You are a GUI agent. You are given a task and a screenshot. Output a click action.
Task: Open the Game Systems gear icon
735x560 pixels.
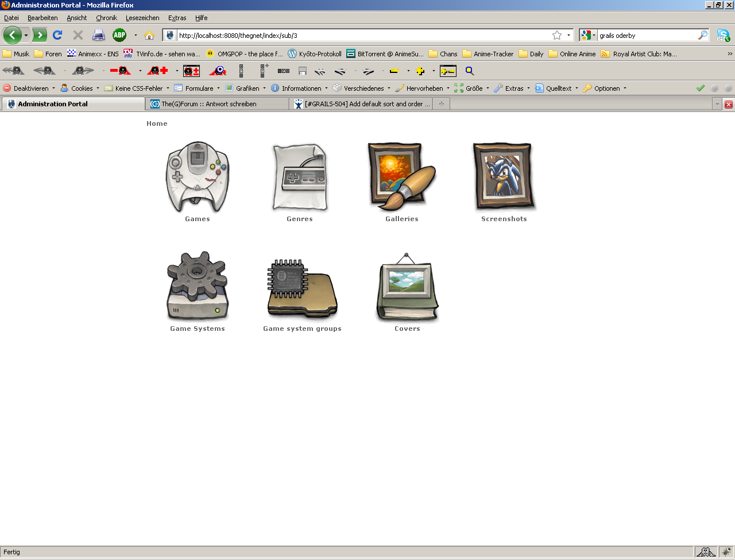click(x=197, y=286)
